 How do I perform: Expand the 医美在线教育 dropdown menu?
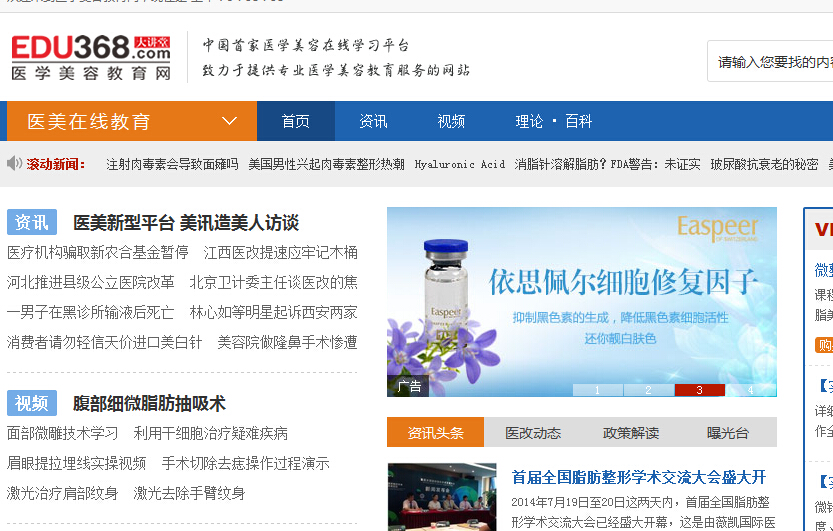pyautogui.click(x=132, y=121)
